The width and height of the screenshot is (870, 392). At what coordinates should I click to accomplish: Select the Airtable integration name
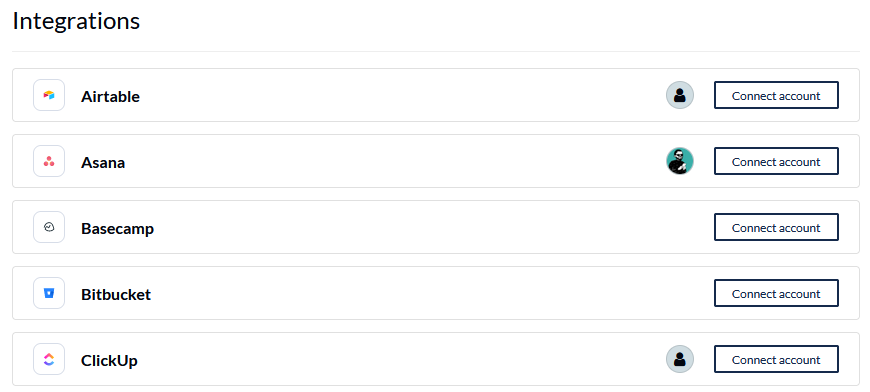[x=110, y=96]
